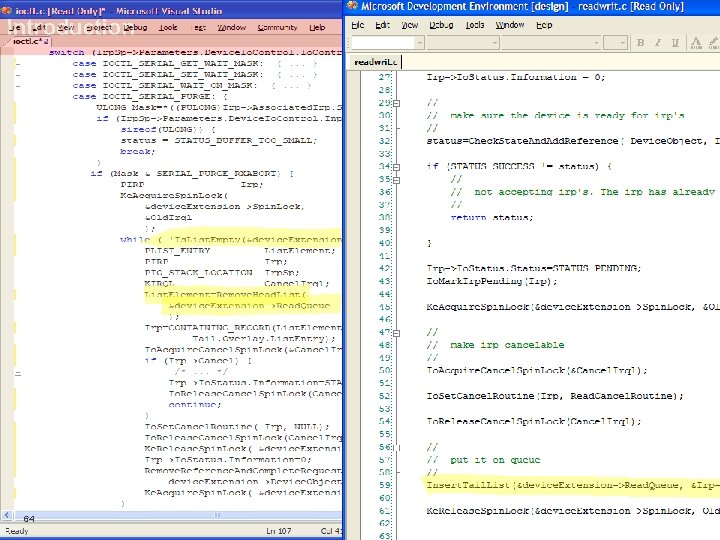The image size is (720, 540).
Task: Collapse the comment outline box at line 47
Action: coord(397,333)
